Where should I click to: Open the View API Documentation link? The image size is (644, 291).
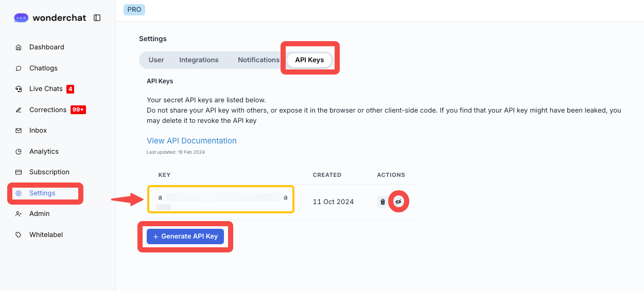[x=192, y=141]
